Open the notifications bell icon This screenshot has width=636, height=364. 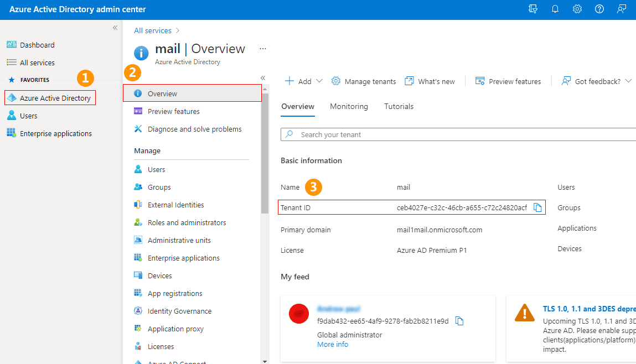[x=555, y=9]
